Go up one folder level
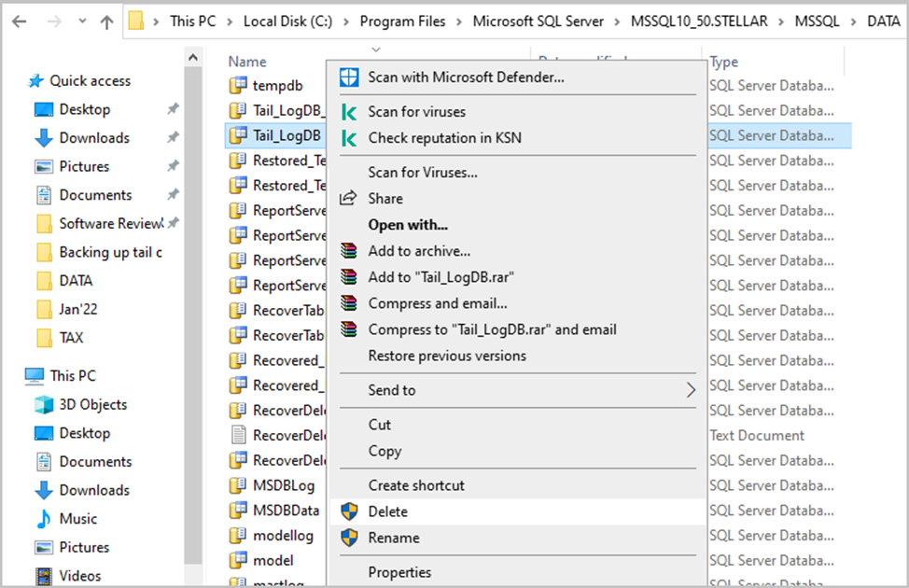This screenshot has width=909, height=588. 106,22
